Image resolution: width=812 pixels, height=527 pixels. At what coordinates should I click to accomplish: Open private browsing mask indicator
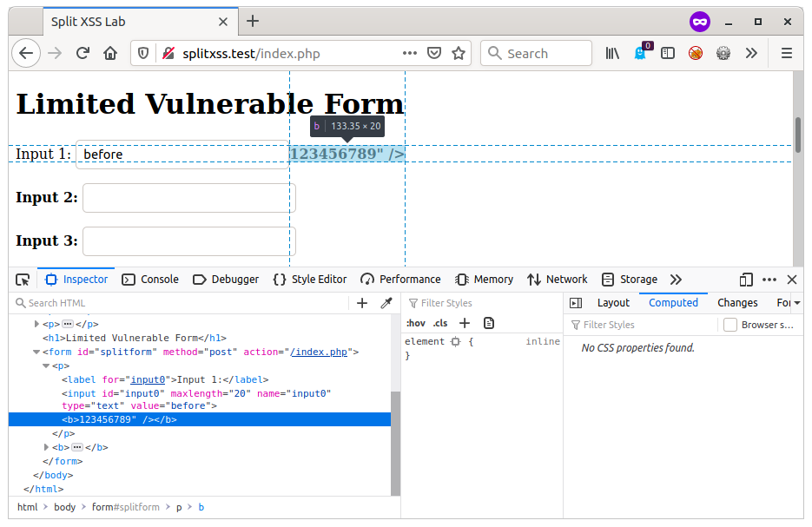(700, 22)
